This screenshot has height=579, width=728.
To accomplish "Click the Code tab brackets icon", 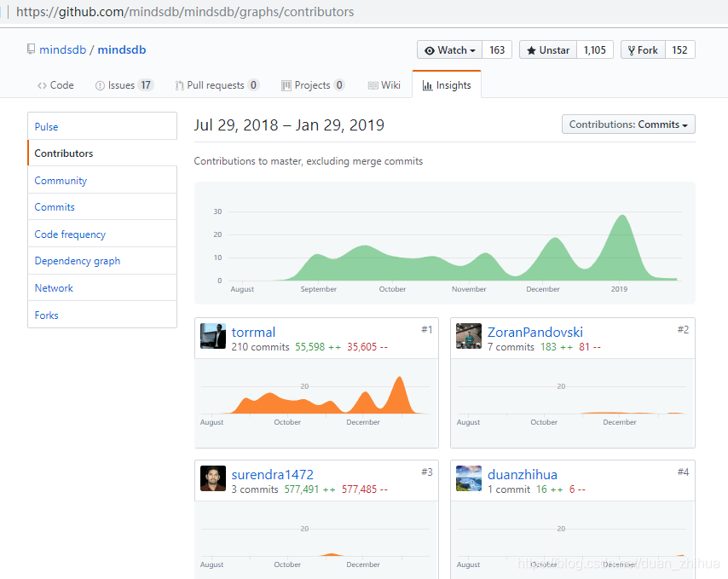I will [x=43, y=85].
